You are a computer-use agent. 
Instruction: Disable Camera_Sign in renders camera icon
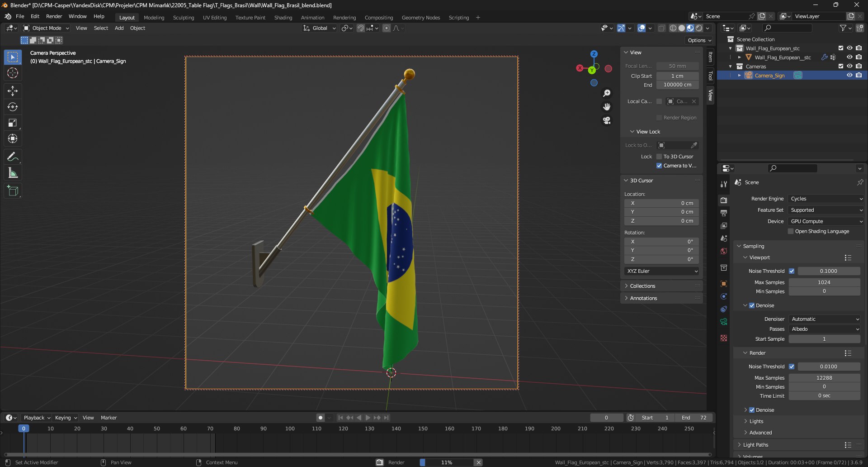tap(859, 76)
